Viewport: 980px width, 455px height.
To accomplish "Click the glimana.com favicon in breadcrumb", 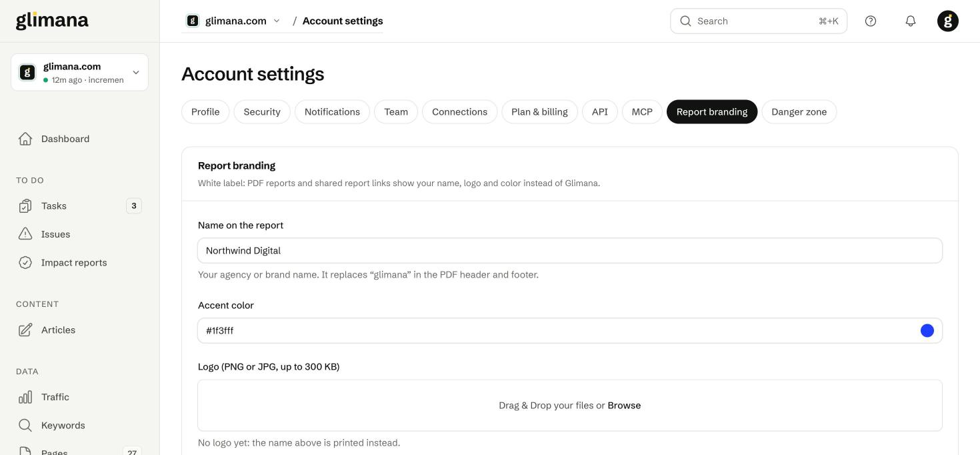I will point(193,21).
